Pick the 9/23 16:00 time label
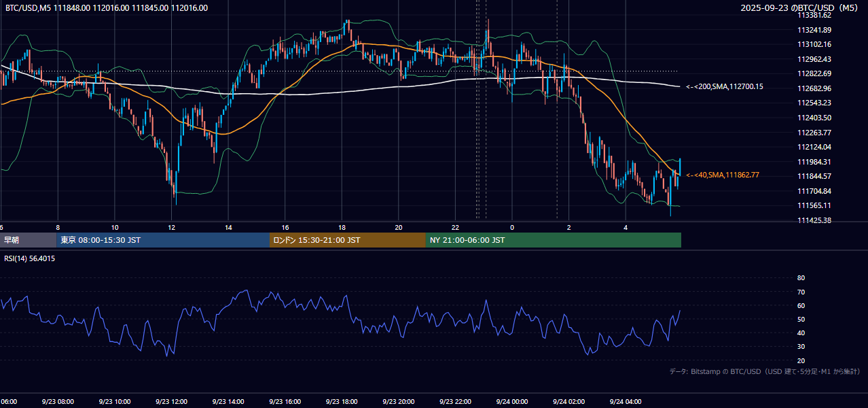Viewport: 868px width, 408px height. (x=285, y=402)
